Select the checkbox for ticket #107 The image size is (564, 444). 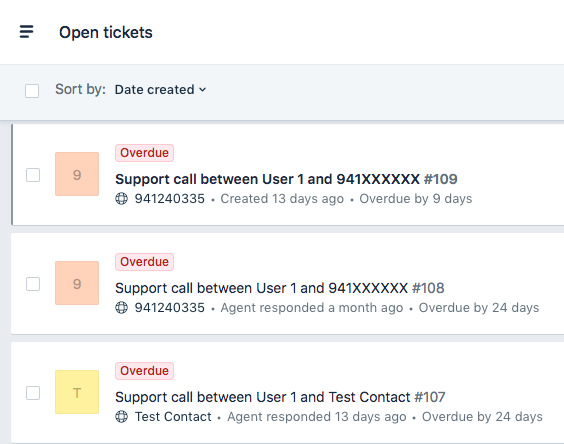pos(33,393)
